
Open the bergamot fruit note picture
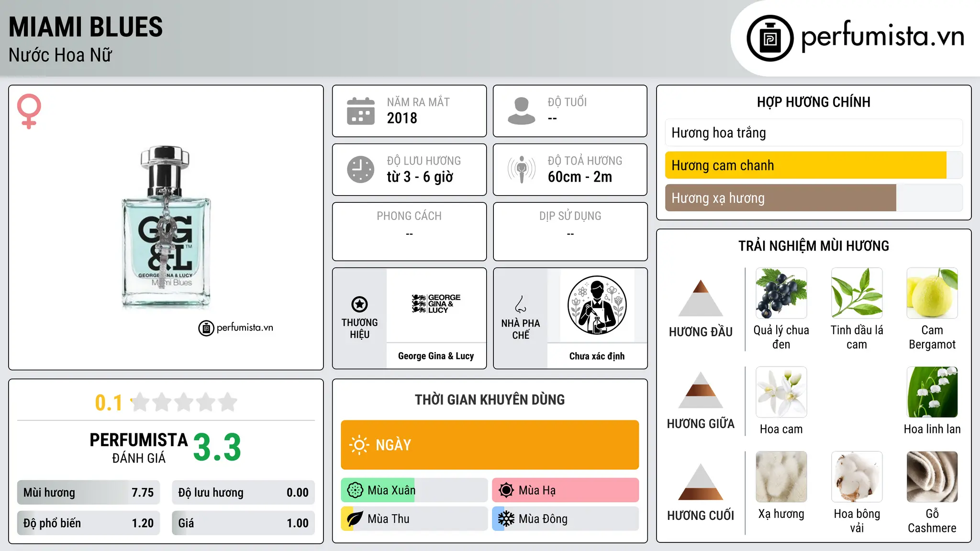click(x=932, y=293)
